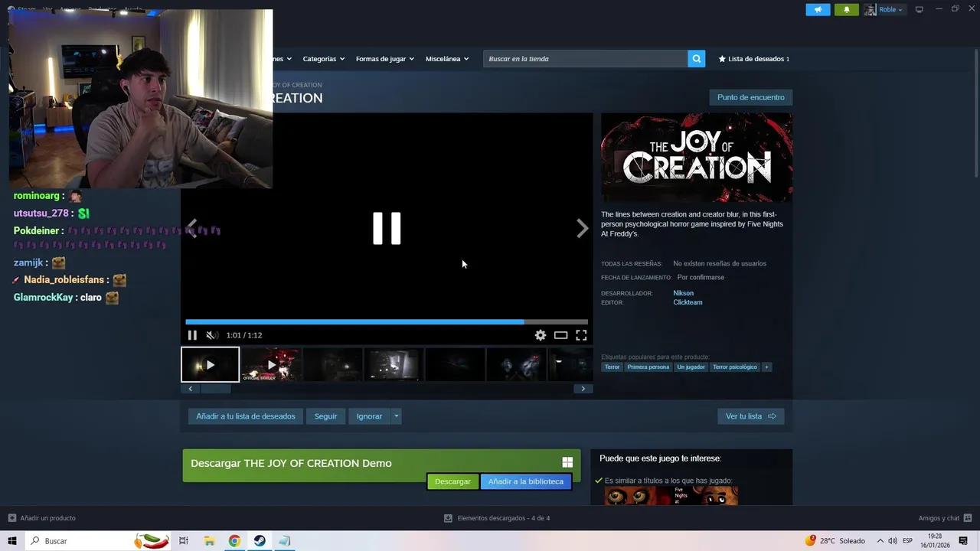This screenshot has height=551, width=980.
Task: Select the Terror psicológico tag
Action: pyautogui.click(x=734, y=367)
